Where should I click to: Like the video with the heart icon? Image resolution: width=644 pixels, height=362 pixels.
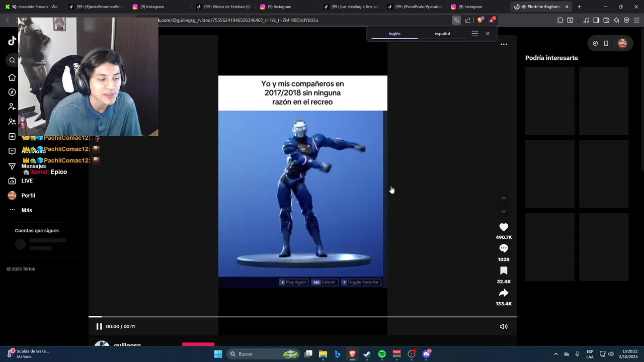click(x=504, y=227)
